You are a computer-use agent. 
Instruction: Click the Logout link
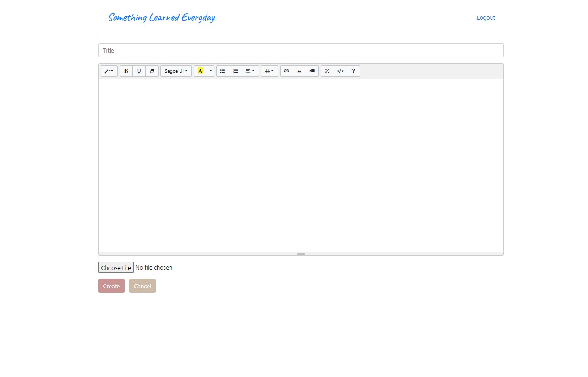[x=486, y=17]
